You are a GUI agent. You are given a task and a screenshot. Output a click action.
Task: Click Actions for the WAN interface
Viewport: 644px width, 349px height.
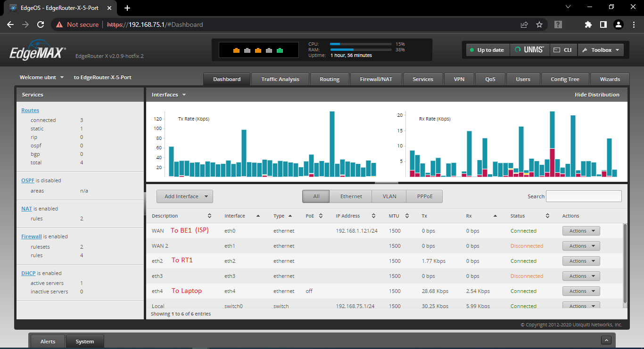581,231
